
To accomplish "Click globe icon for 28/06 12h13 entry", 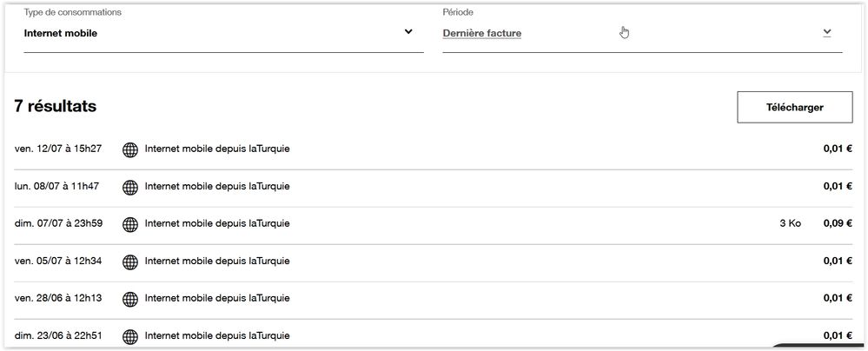I will tap(130, 299).
